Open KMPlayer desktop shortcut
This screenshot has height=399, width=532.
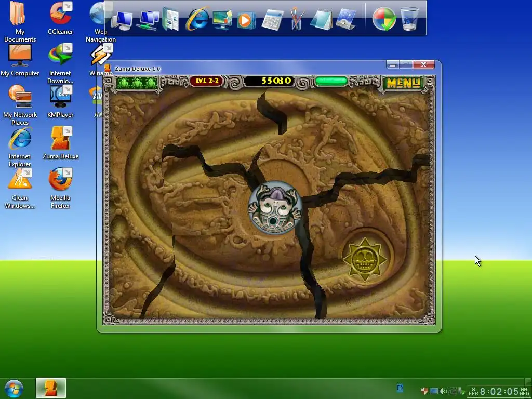pos(60,102)
